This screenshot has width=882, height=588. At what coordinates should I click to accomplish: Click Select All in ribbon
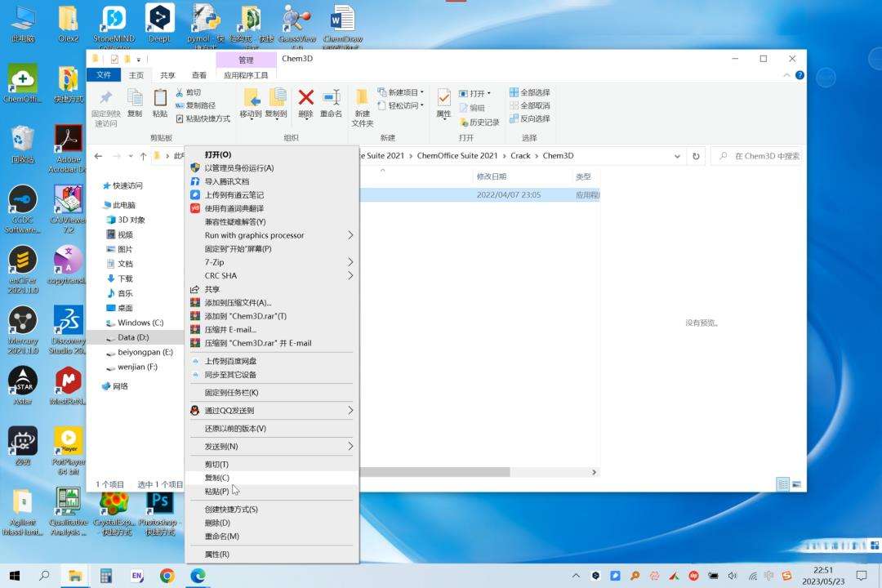[529, 92]
